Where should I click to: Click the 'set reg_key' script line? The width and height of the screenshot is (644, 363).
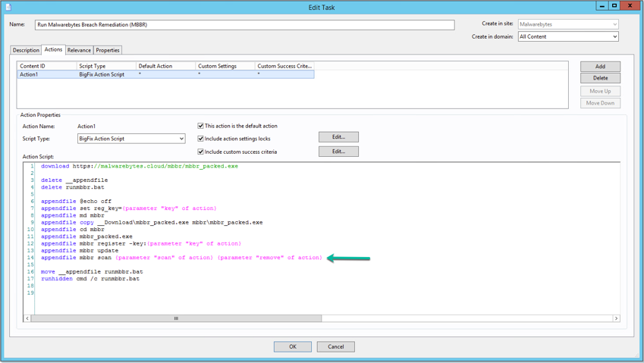[x=128, y=208]
